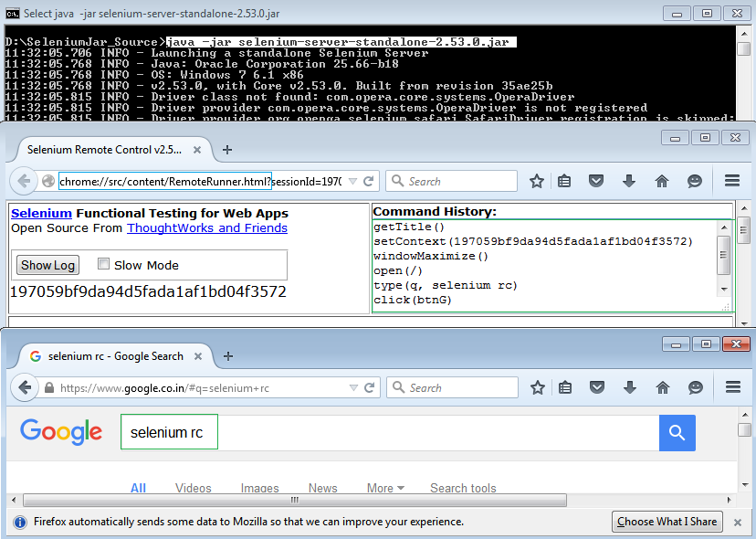
Task: Open Search tools
Action: pos(463,488)
